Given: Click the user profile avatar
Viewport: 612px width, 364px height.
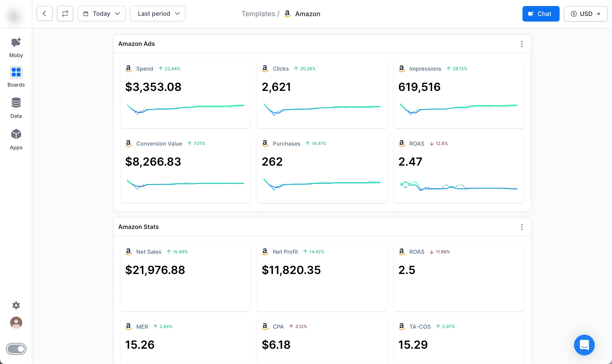Looking at the screenshot, I should point(16,323).
